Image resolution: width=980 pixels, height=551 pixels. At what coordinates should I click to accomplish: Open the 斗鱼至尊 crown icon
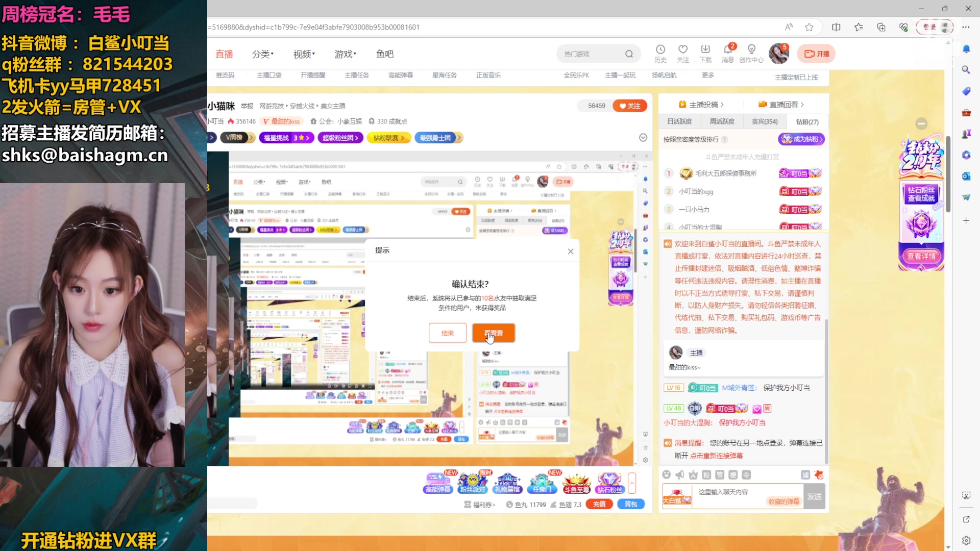click(x=576, y=482)
